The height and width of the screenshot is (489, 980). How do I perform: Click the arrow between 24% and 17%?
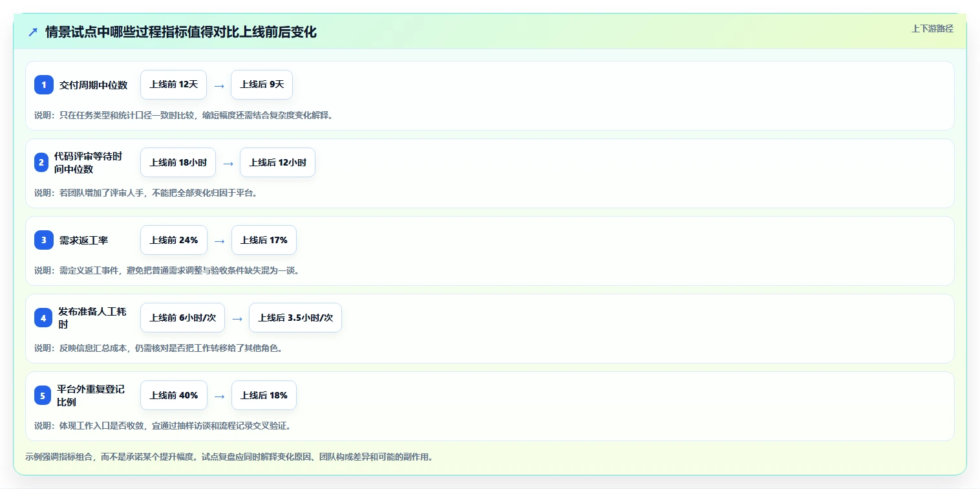(220, 241)
